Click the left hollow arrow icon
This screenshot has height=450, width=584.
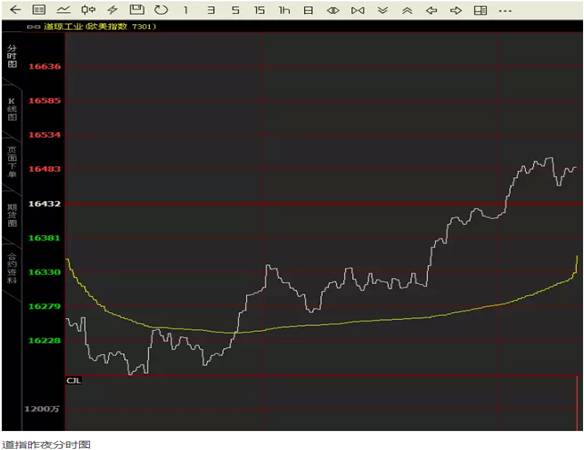tap(431, 10)
